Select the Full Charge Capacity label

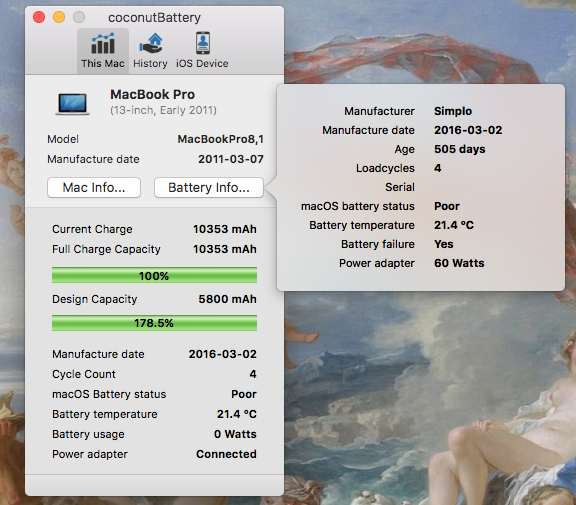pyautogui.click(x=106, y=249)
